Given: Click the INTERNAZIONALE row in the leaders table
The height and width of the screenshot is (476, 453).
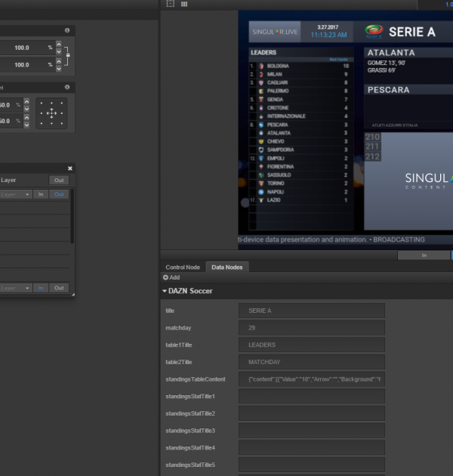Looking at the screenshot, I should 301,116.
